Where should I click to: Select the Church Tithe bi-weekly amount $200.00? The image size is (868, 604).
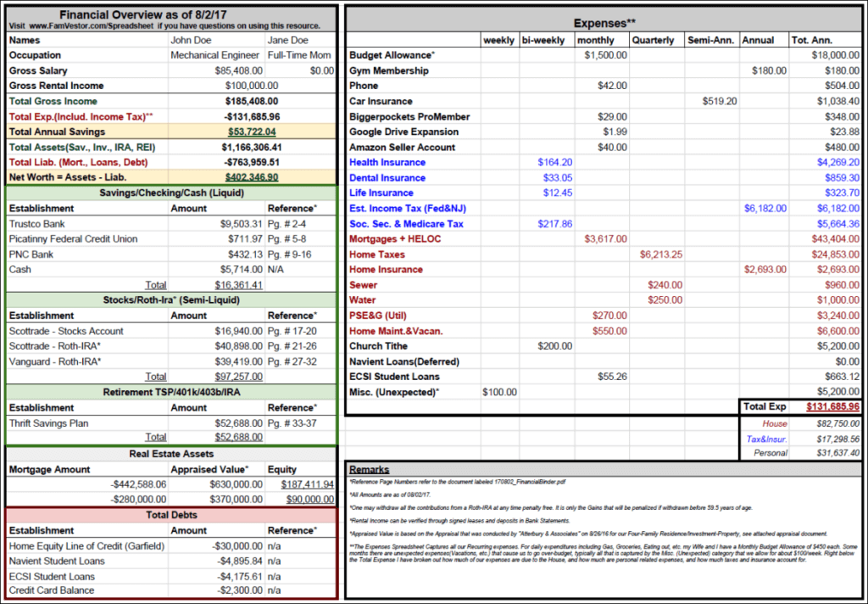(554, 346)
